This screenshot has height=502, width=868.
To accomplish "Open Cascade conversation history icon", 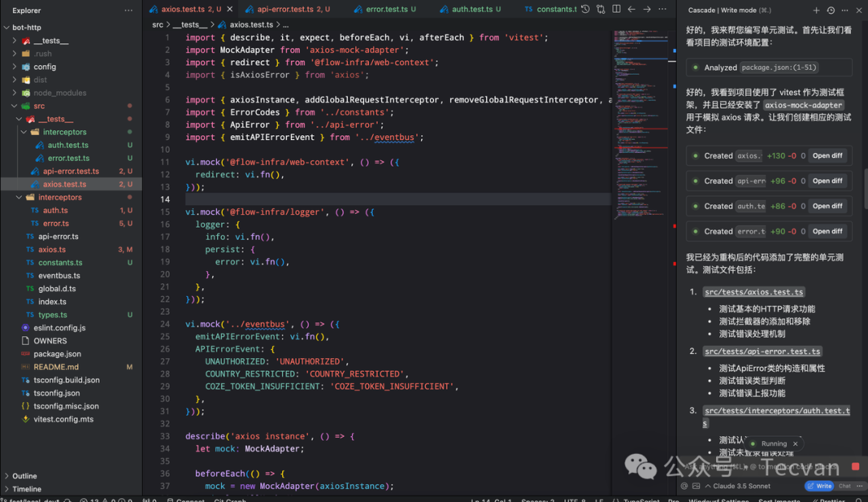I will tap(830, 10).
